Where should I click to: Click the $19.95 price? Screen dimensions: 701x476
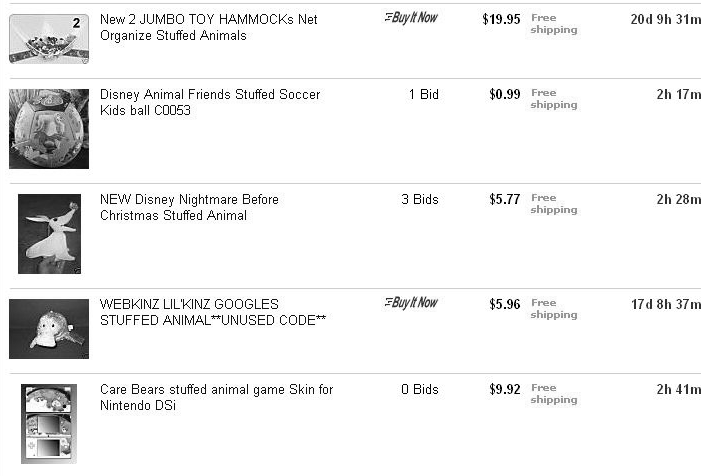[501, 19]
